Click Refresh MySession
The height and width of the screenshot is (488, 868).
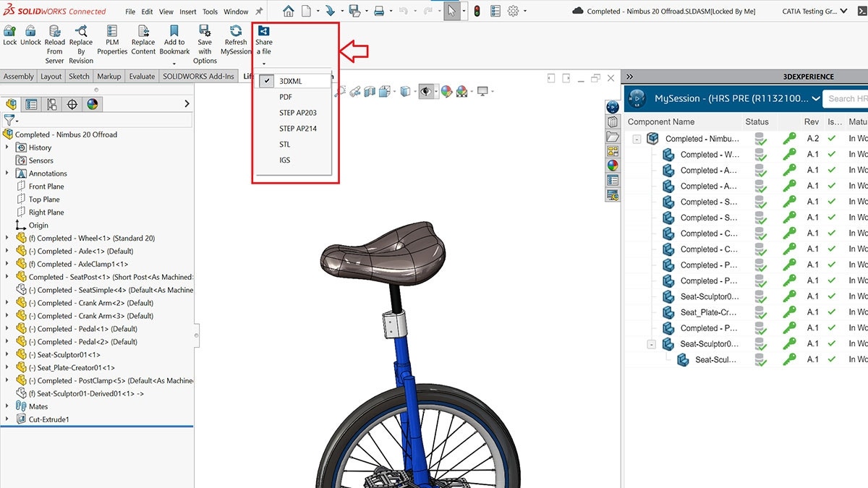click(236, 40)
